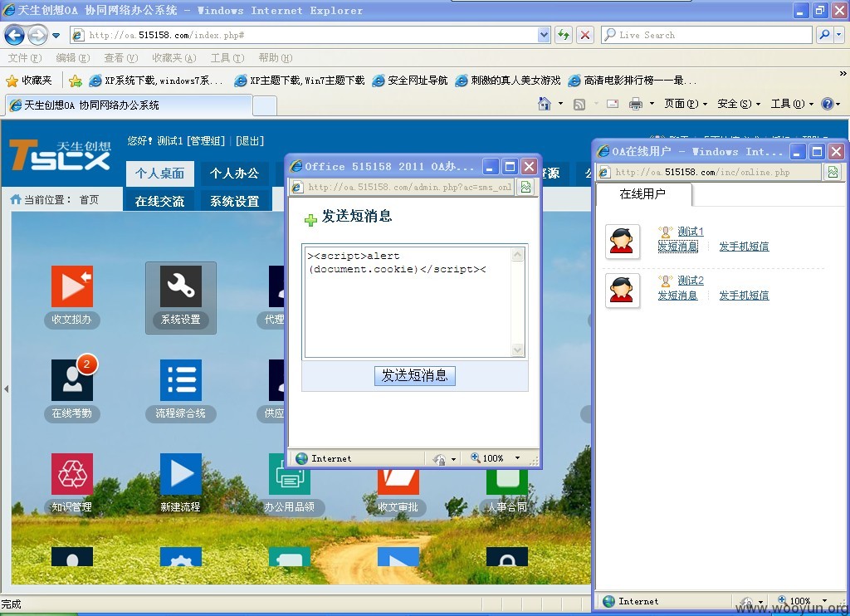Open the 人事合同 icon

[507, 482]
